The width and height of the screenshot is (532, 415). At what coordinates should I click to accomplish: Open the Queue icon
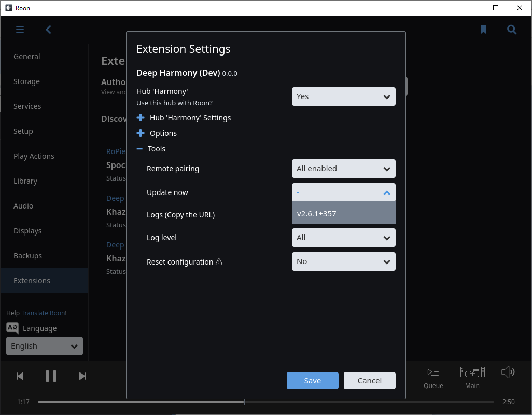click(x=433, y=372)
